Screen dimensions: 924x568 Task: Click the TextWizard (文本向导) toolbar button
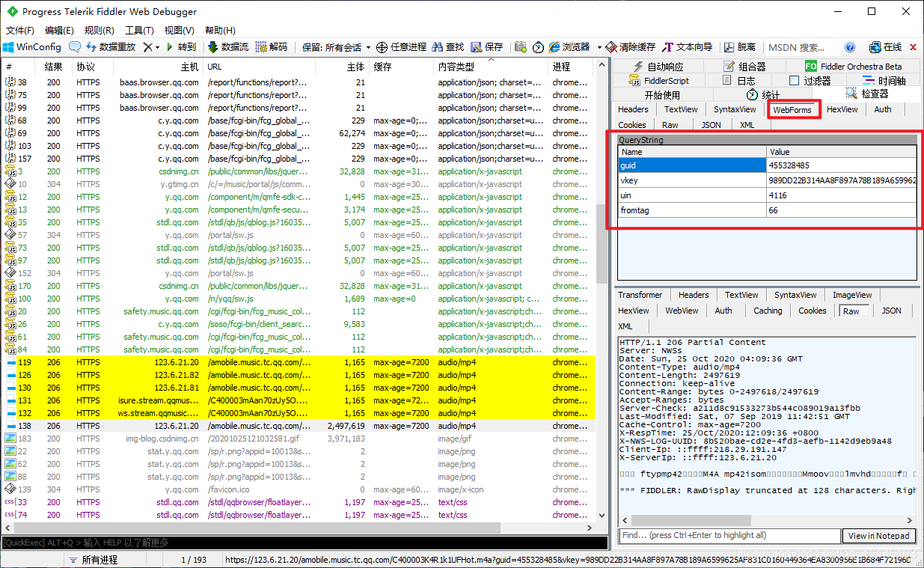[688, 46]
